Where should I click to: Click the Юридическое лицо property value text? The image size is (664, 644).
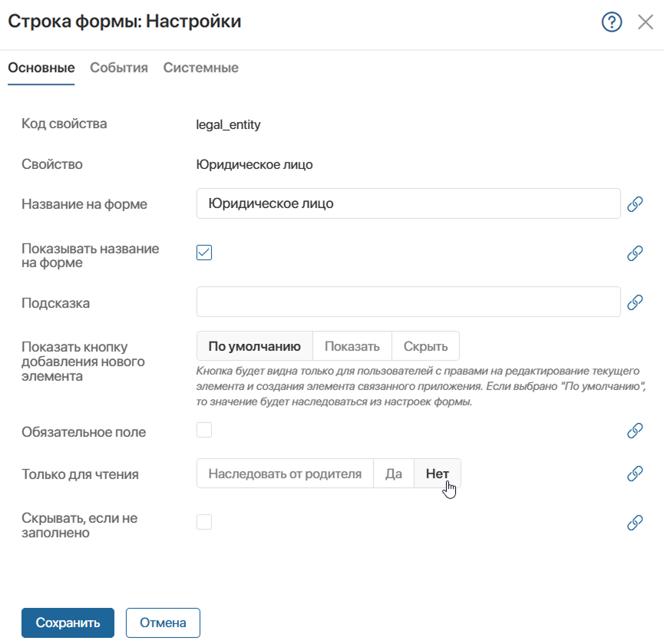[x=255, y=164]
